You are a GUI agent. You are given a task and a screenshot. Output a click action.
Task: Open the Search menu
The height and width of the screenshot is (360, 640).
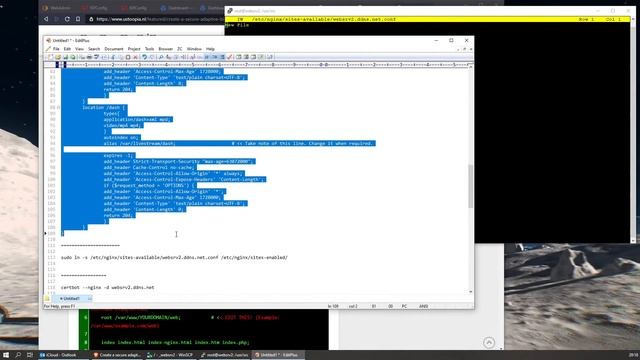pyautogui.click(x=94, y=49)
